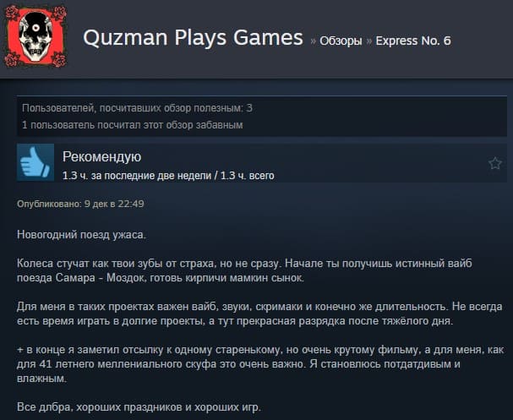Select the heading Новогодний поезд ужаса
Image resolution: width=513 pixels, height=420 pixels.
[x=81, y=235]
